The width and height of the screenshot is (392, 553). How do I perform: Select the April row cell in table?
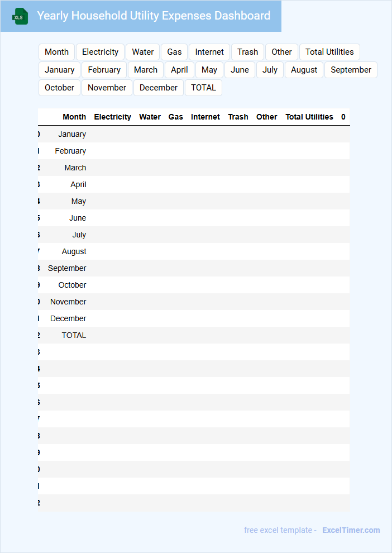tap(78, 184)
